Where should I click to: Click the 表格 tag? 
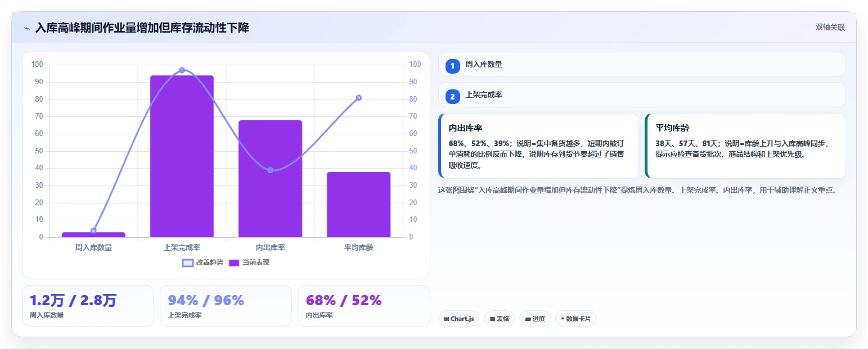499,319
